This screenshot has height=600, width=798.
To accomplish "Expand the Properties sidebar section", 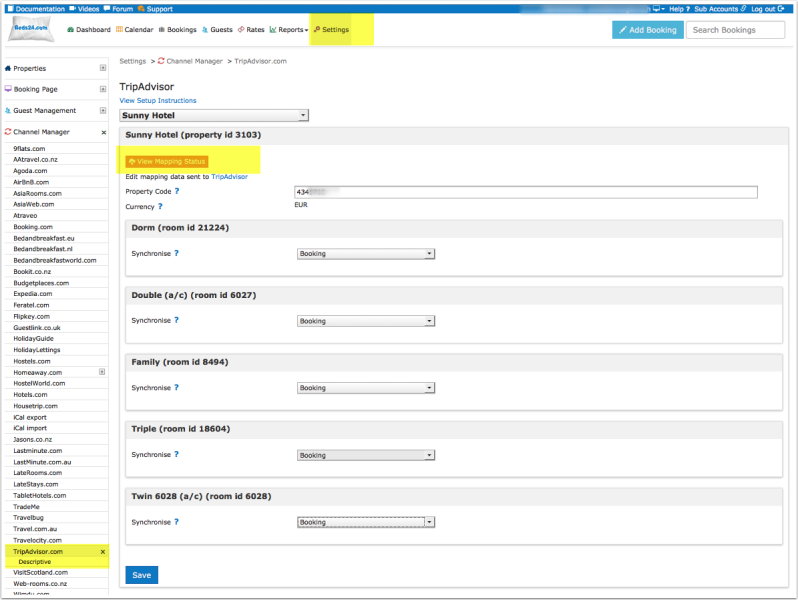I will (103, 68).
